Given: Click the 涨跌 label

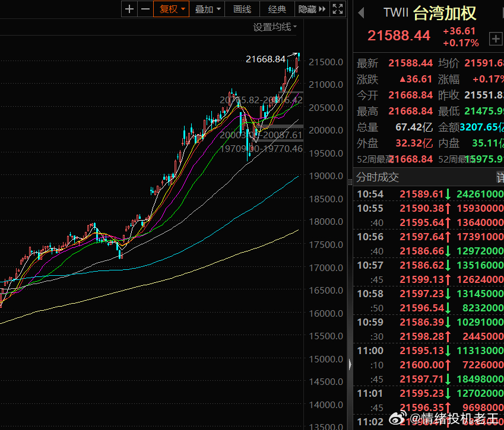Looking at the screenshot, I should [x=367, y=79].
